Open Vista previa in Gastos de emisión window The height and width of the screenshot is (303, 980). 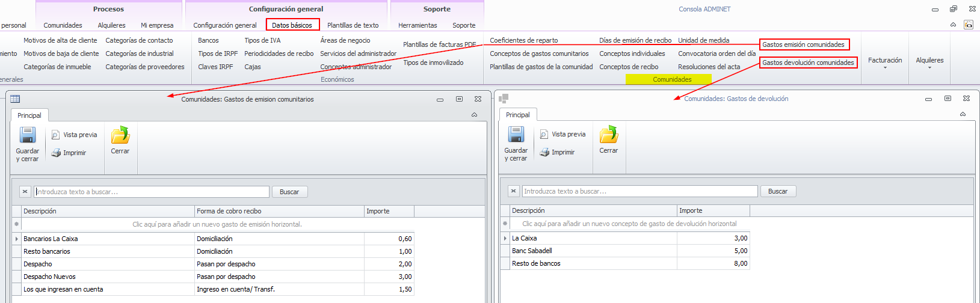coord(74,135)
